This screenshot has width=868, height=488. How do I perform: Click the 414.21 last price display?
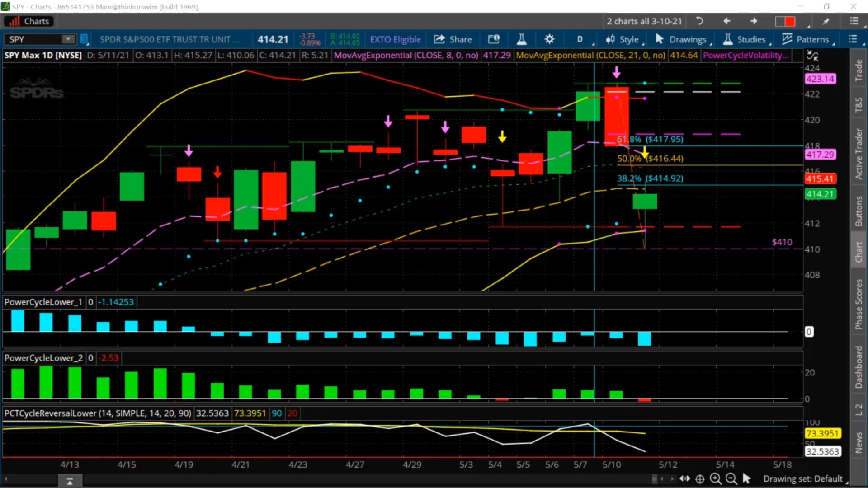tap(273, 39)
